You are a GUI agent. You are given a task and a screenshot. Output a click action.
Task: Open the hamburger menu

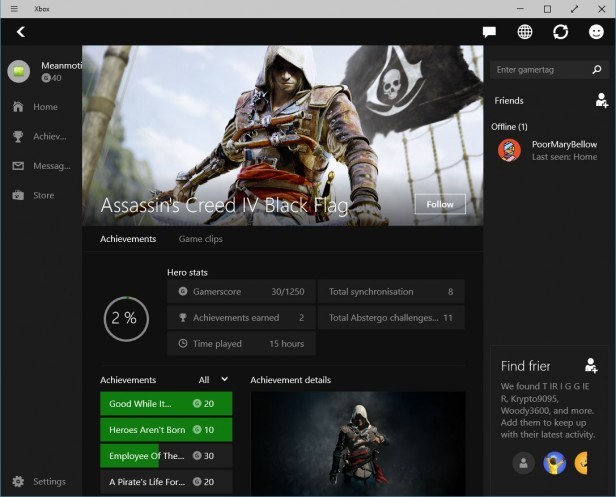[13, 9]
